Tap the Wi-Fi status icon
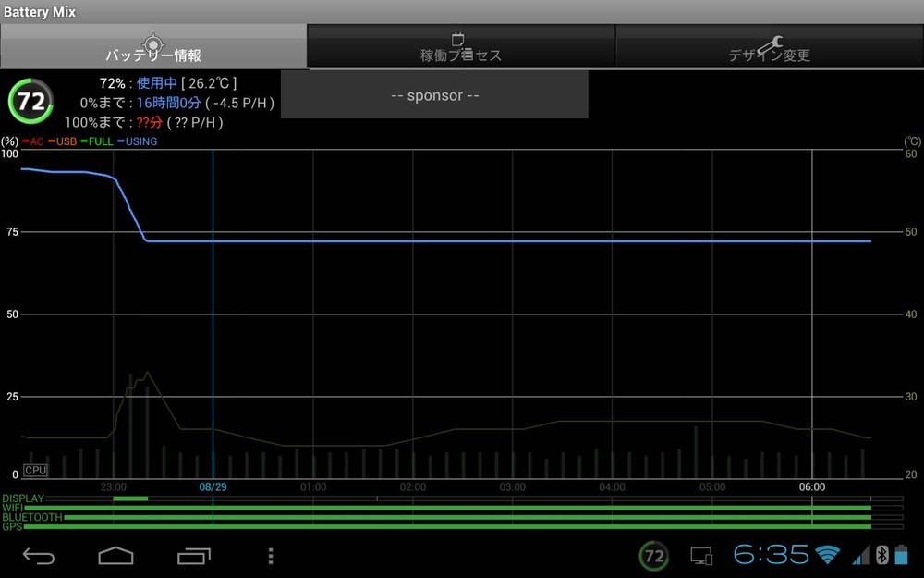This screenshot has height=578, width=924. click(x=827, y=555)
